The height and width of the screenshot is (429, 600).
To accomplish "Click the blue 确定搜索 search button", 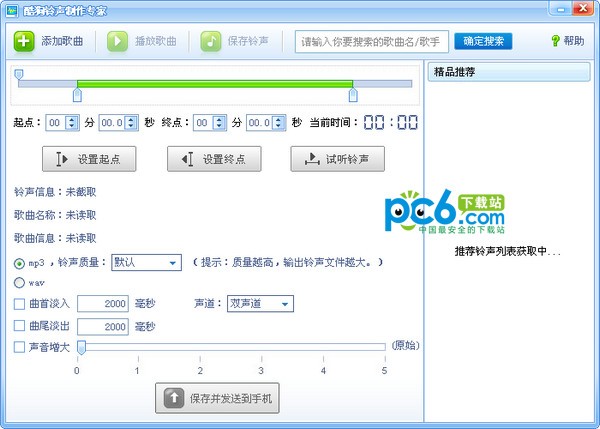I will pos(483,41).
